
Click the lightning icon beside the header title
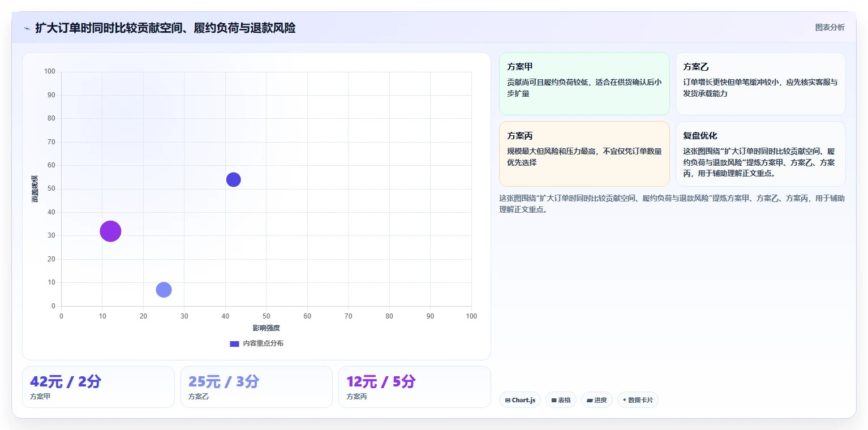click(27, 28)
